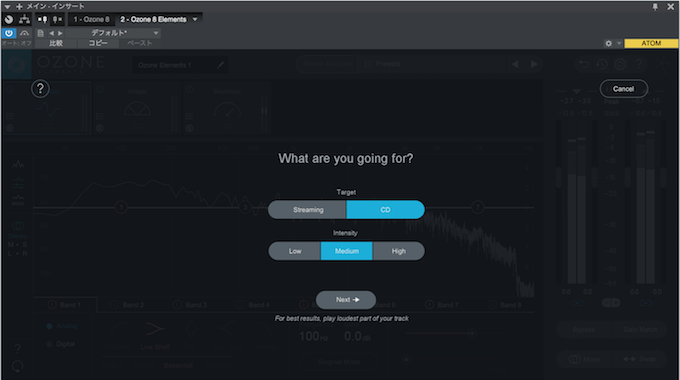Go to previous preset with left arrow
The image size is (680, 380).
(x=52, y=33)
